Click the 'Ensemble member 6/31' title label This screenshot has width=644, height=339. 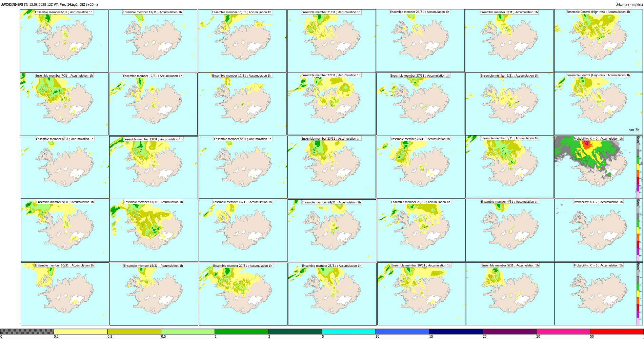pos(64,12)
